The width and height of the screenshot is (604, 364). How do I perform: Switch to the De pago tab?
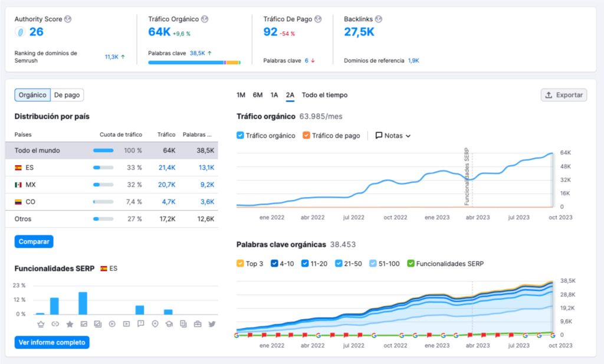pos(67,95)
